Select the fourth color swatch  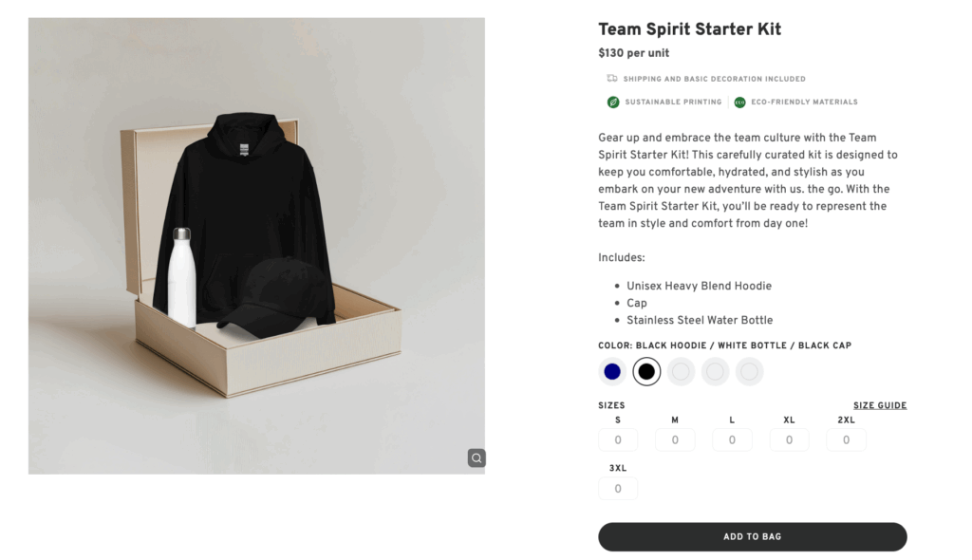point(715,372)
